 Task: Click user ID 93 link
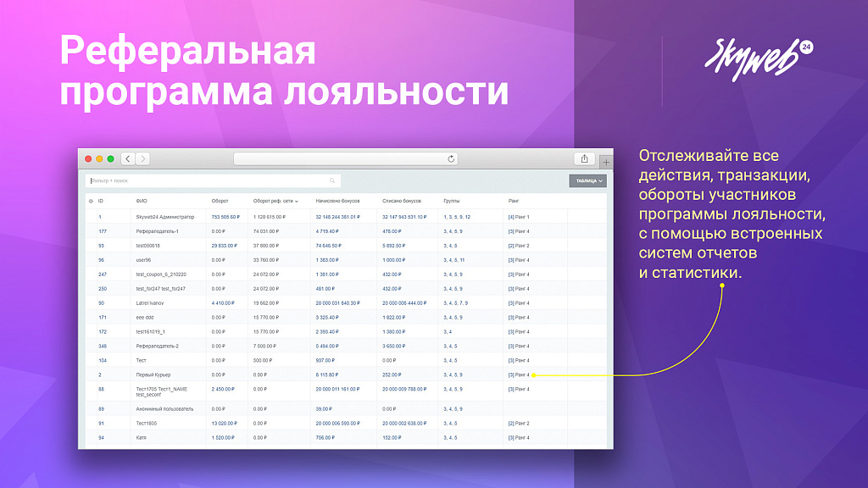click(100, 245)
